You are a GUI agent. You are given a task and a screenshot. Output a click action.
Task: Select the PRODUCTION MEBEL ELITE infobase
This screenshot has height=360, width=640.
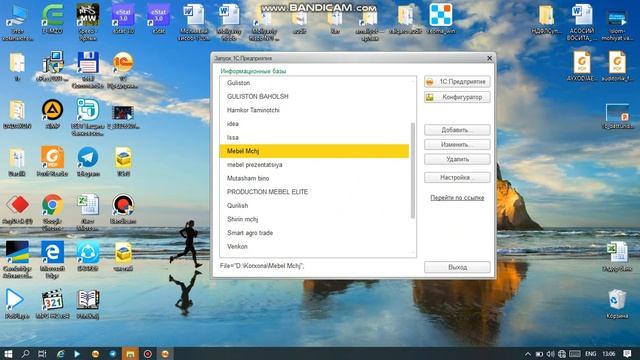314,192
